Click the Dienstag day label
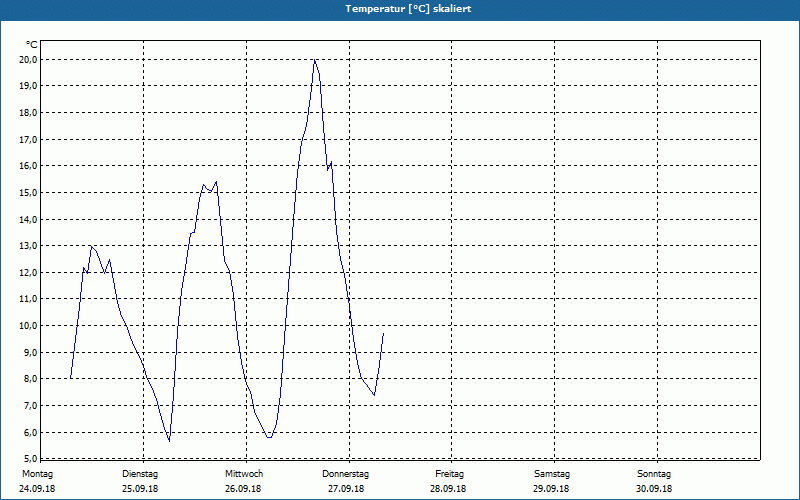Image resolution: width=800 pixels, height=500 pixels. click(140, 474)
